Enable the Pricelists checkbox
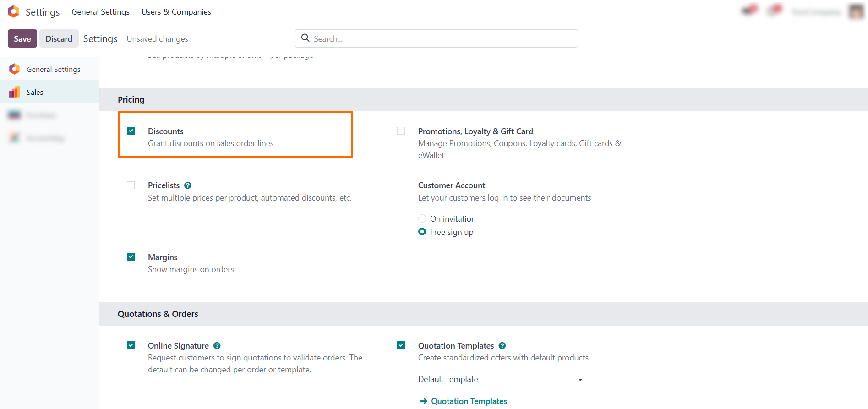Image resolution: width=868 pixels, height=409 pixels. 131,185
